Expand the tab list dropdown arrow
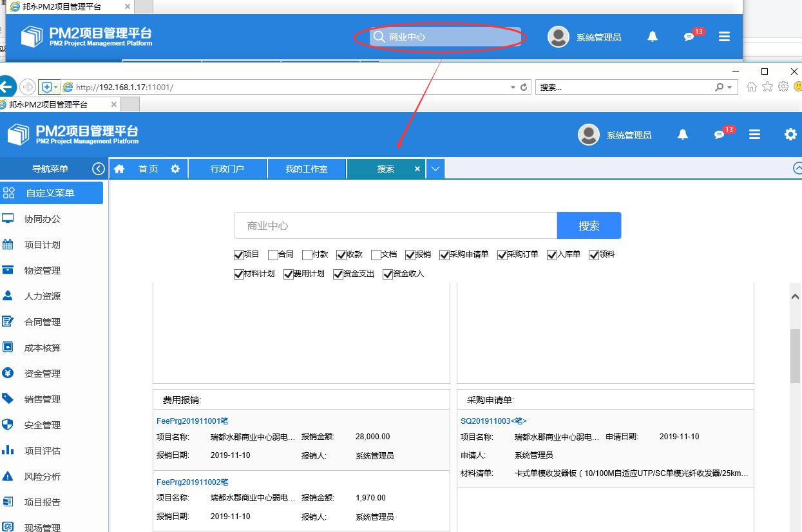The image size is (802, 532). pos(435,169)
